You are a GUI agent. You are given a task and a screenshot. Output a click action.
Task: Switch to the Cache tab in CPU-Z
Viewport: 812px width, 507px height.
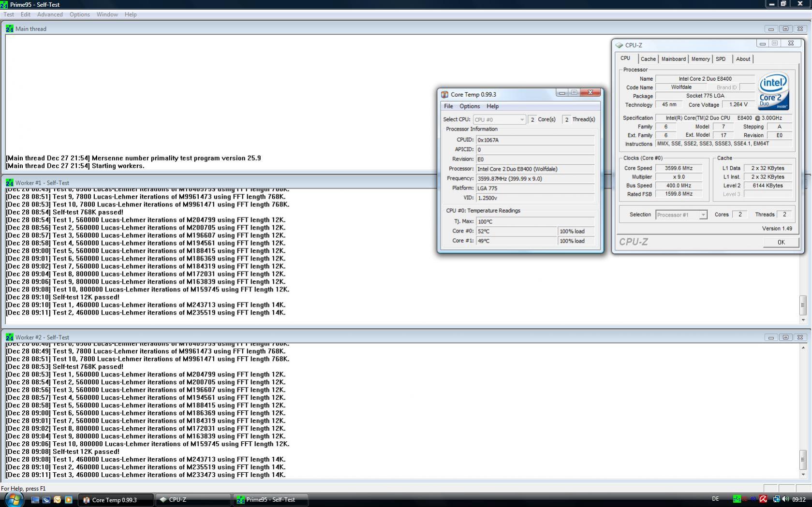[x=648, y=59]
